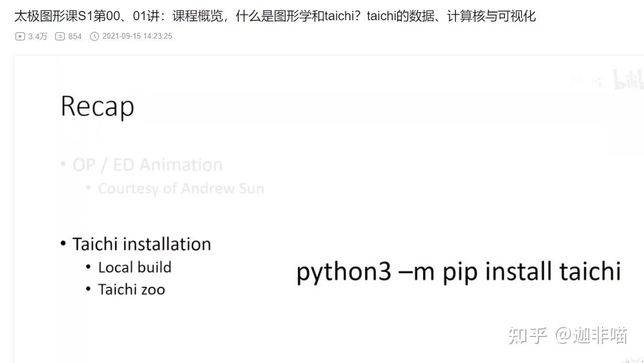This screenshot has width=644, height=363.
Task: Click the @迦非喵 author watermark
Action: point(591,335)
